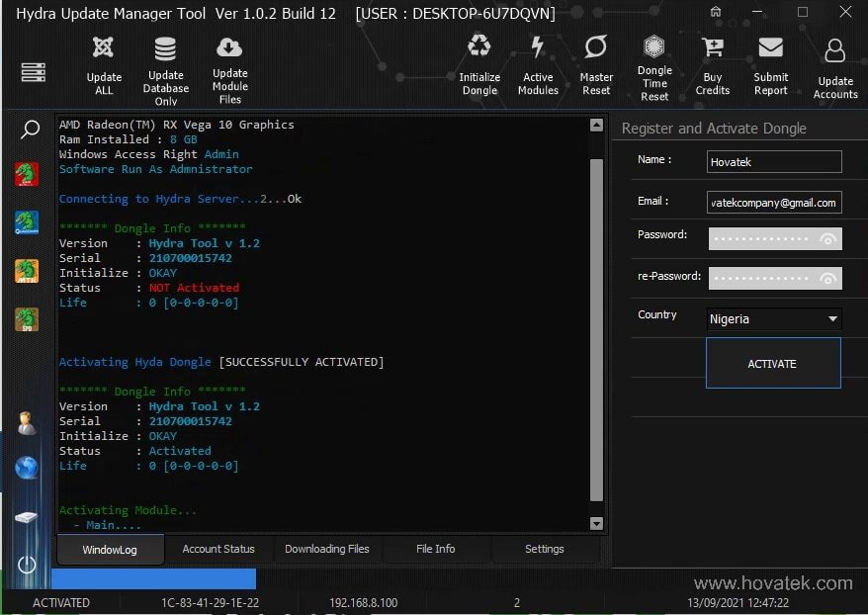This screenshot has height=615, width=868.
Task: Click the SPD module icon in sidebar
Action: pos(26,318)
